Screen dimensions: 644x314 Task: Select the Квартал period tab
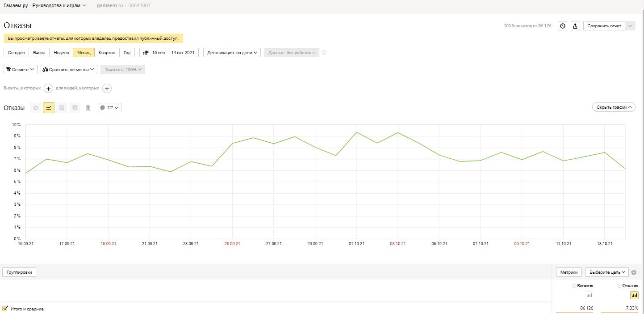coord(107,53)
